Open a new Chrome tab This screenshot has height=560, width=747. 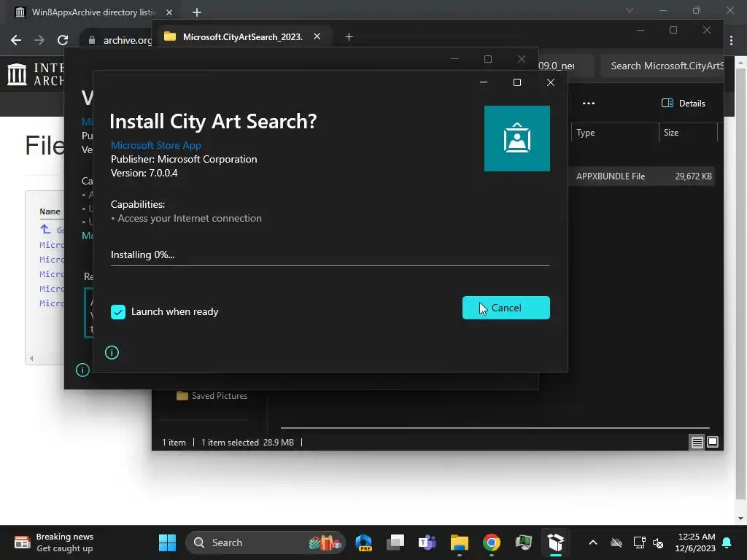click(x=197, y=12)
